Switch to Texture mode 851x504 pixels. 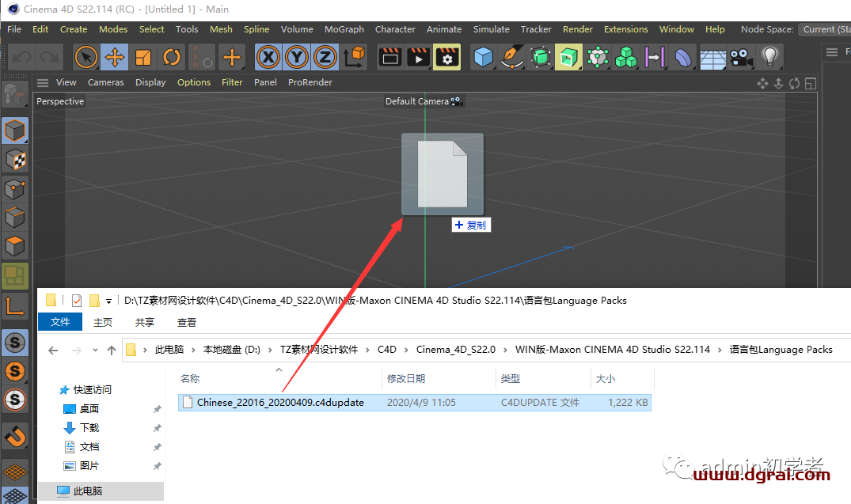(15, 160)
